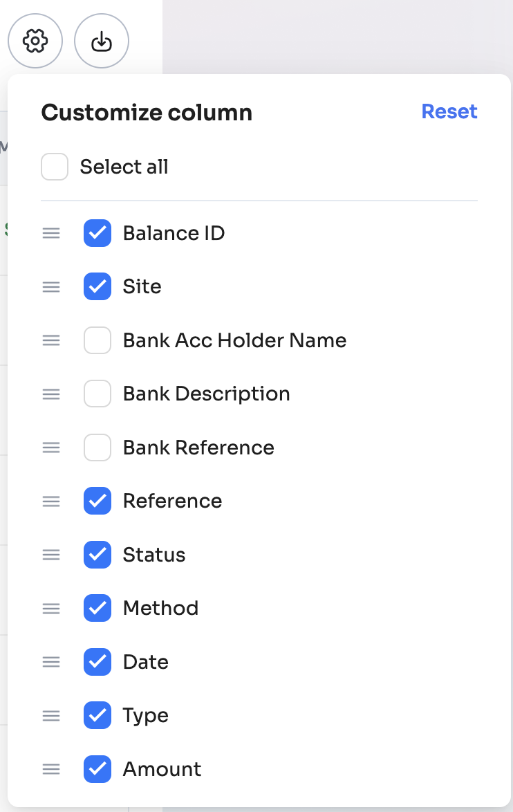This screenshot has width=513, height=812.
Task: Click the Reset link
Action: (449, 111)
